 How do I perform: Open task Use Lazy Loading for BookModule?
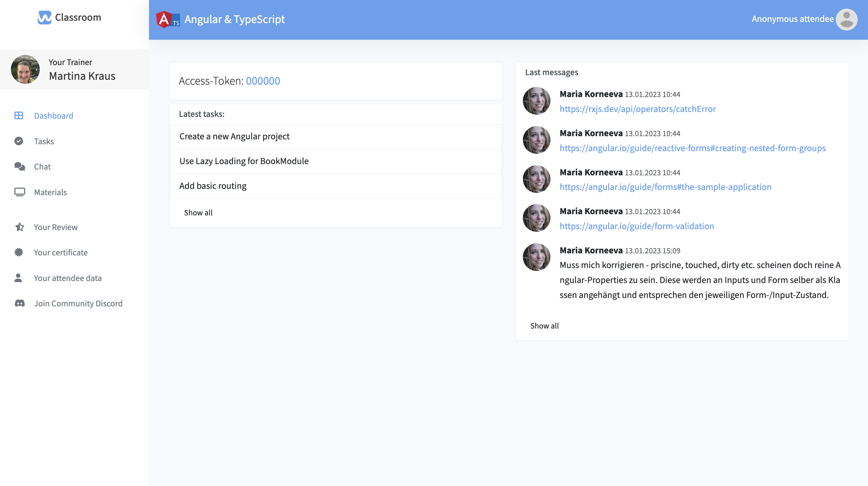pos(244,161)
